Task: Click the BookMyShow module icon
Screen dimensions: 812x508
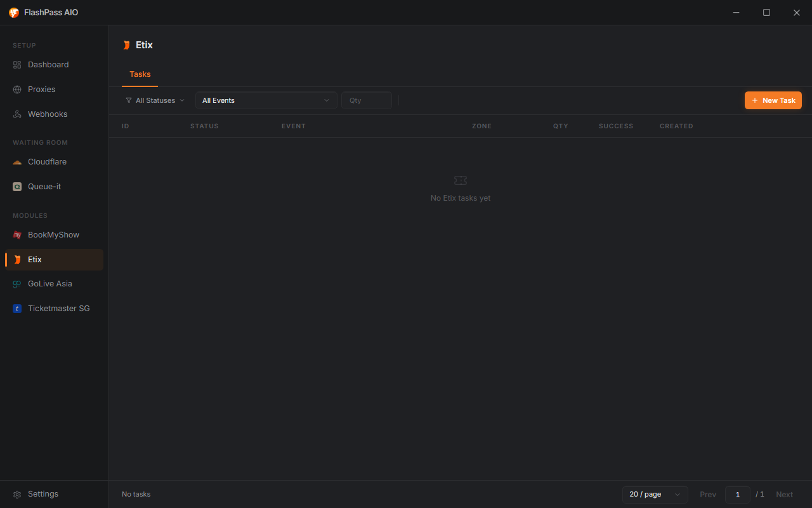Action: coord(17,235)
